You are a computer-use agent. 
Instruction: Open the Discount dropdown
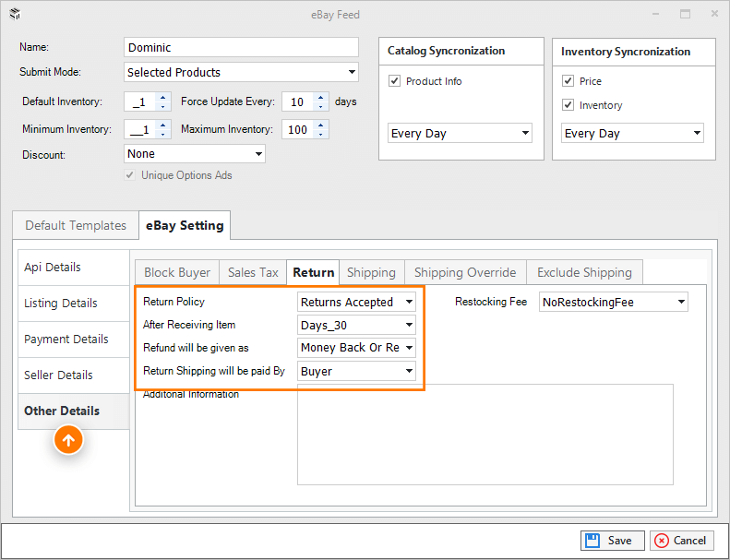point(195,154)
